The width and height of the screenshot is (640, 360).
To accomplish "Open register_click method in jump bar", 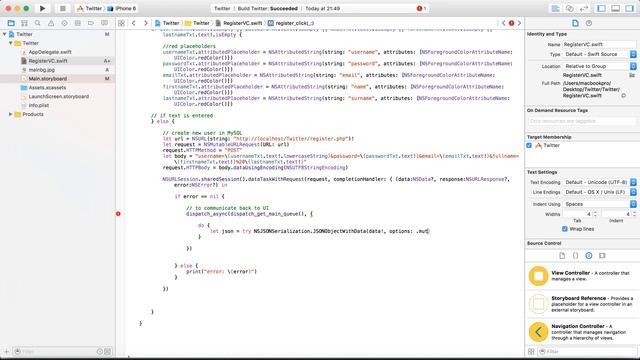I will click(291, 23).
